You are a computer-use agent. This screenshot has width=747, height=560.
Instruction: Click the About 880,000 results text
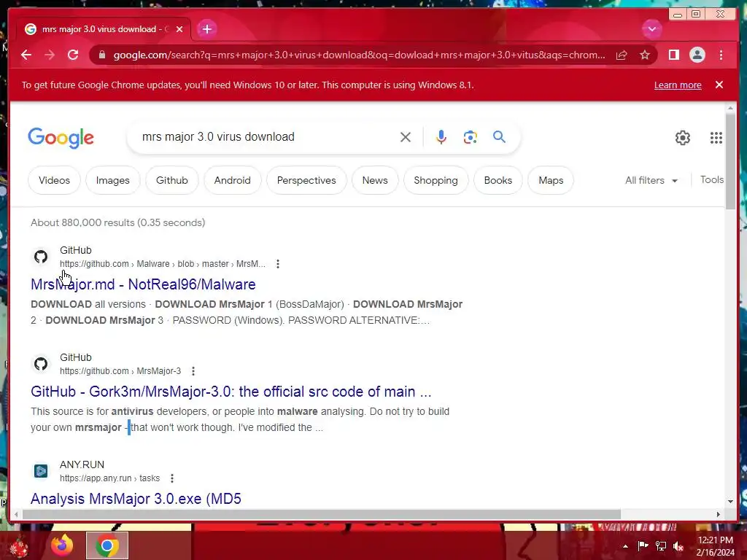[x=117, y=222]
